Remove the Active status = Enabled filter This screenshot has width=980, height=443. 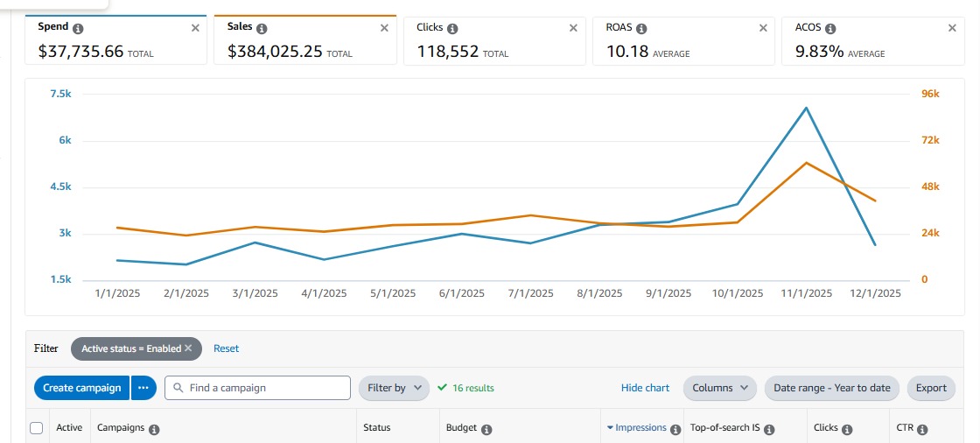(x=188, y=348)
